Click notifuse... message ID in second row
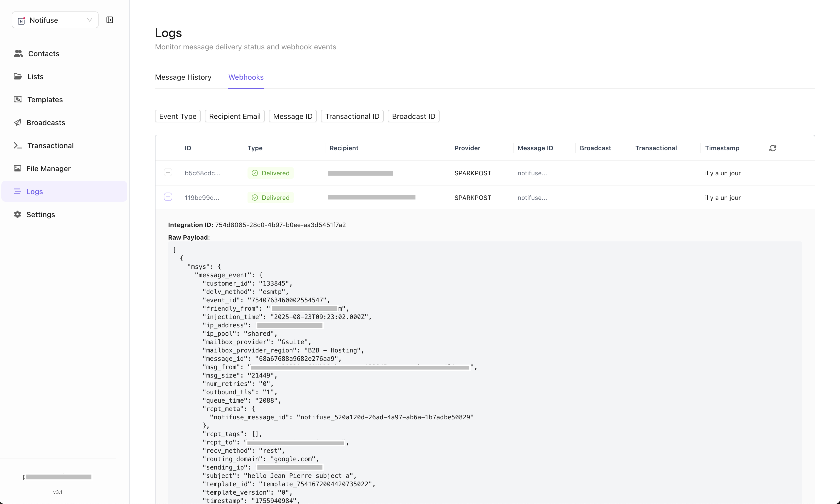 coord(532,198)
